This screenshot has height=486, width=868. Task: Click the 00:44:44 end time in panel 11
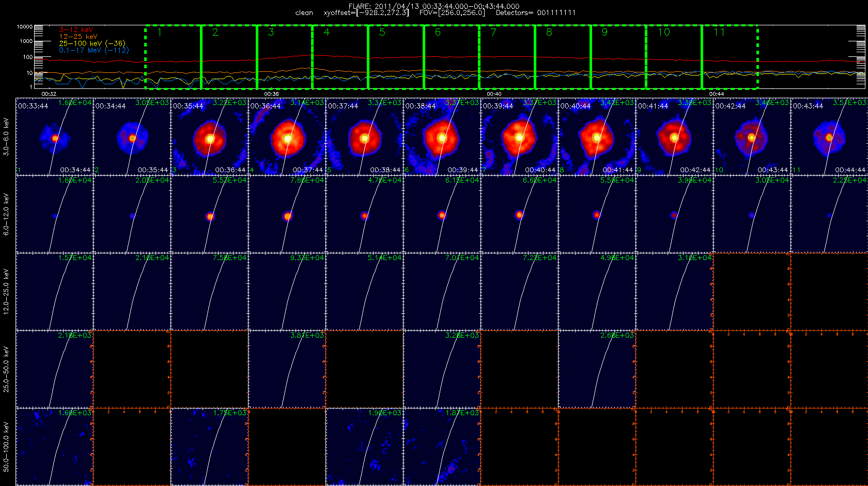pos(850,170)
